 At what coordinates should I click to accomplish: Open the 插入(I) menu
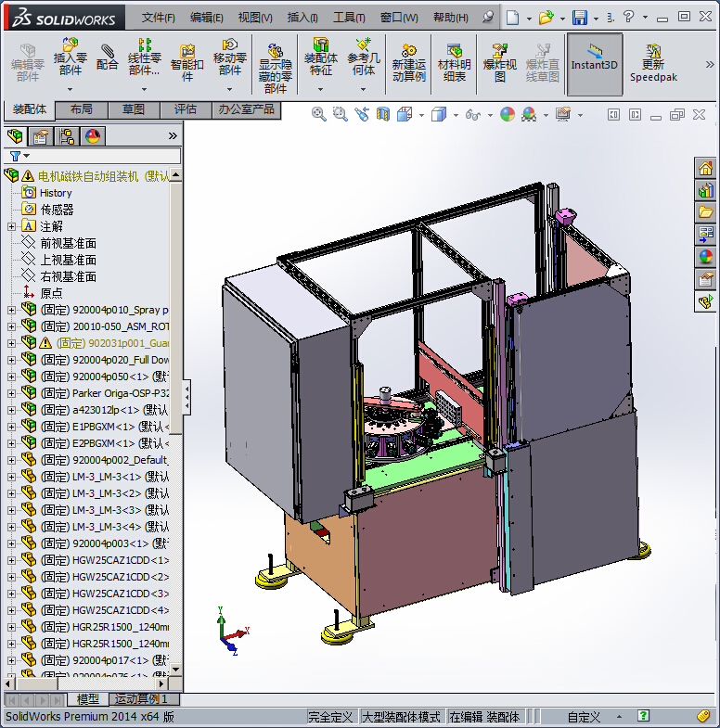(302, 18)
